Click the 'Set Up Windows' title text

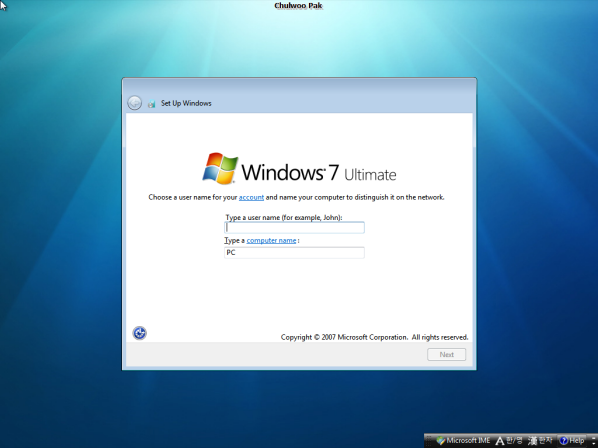tap(186, 103)
